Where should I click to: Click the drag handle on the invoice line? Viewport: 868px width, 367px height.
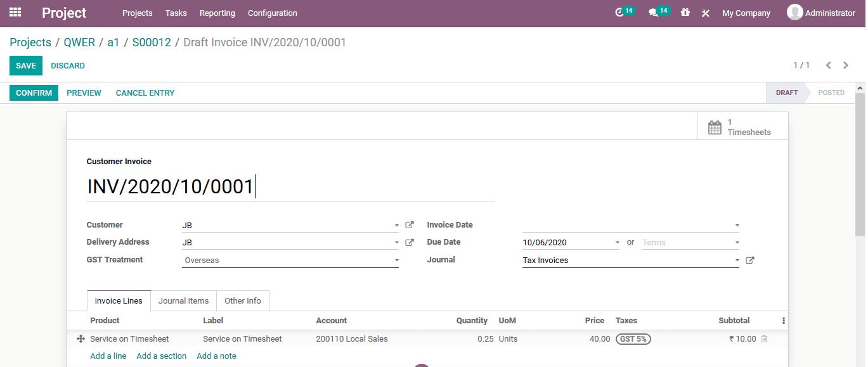point(80,338)
